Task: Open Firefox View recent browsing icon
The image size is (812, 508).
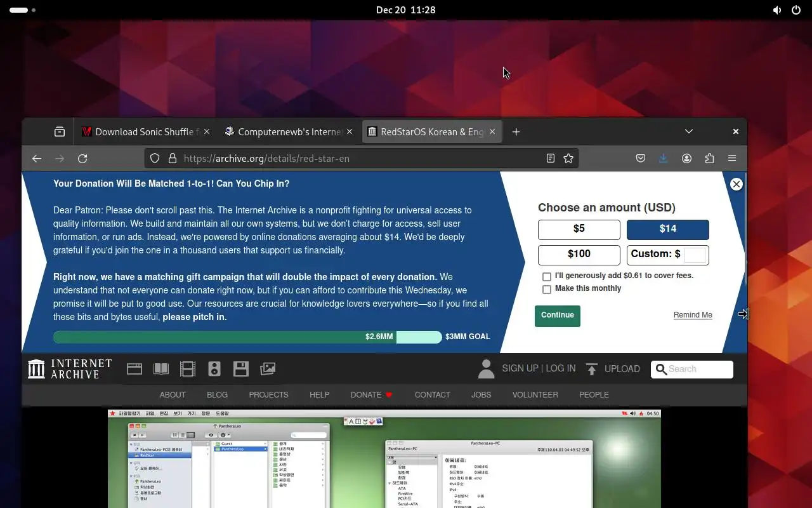Action: click(x=60, y=132)
